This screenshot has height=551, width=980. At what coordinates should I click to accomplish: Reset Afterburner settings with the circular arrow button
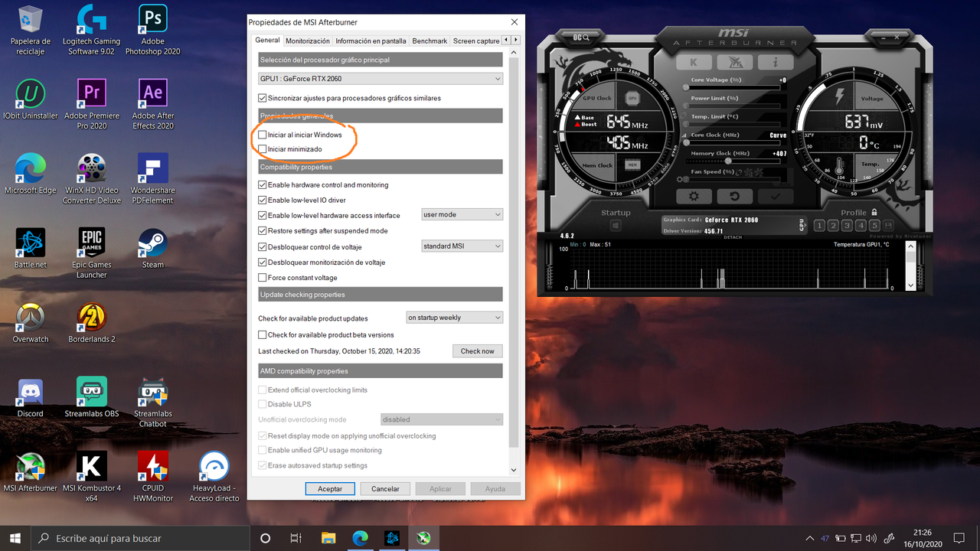[x=735, y=196]
